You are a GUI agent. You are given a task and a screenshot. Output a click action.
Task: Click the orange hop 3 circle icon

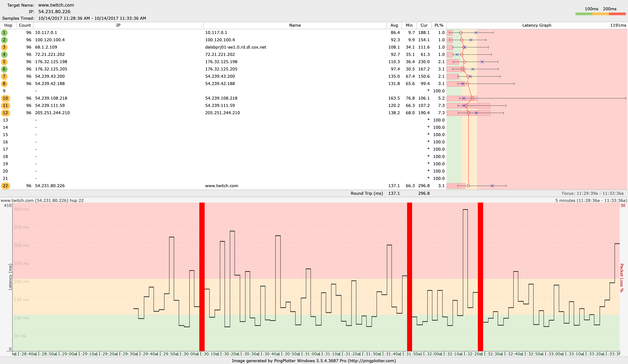pos(4,47)
